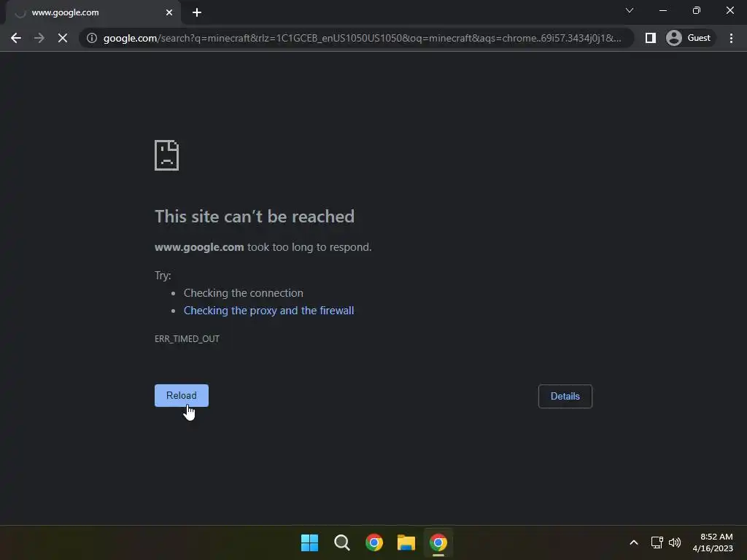747x560 pixels.
Task: Open 'Checking the proxy and the firewall' link
Action: (268, 311)
